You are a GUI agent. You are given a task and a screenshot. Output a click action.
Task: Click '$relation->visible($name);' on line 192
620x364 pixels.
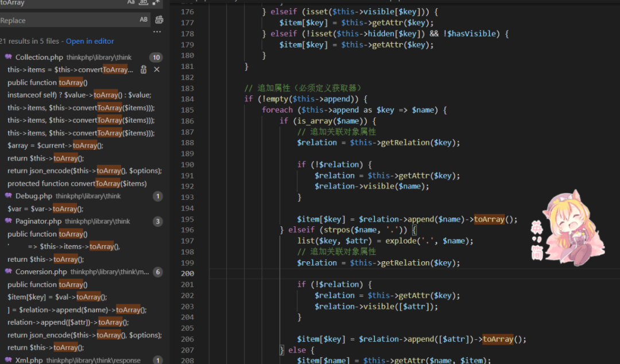(x=371, y=187)
